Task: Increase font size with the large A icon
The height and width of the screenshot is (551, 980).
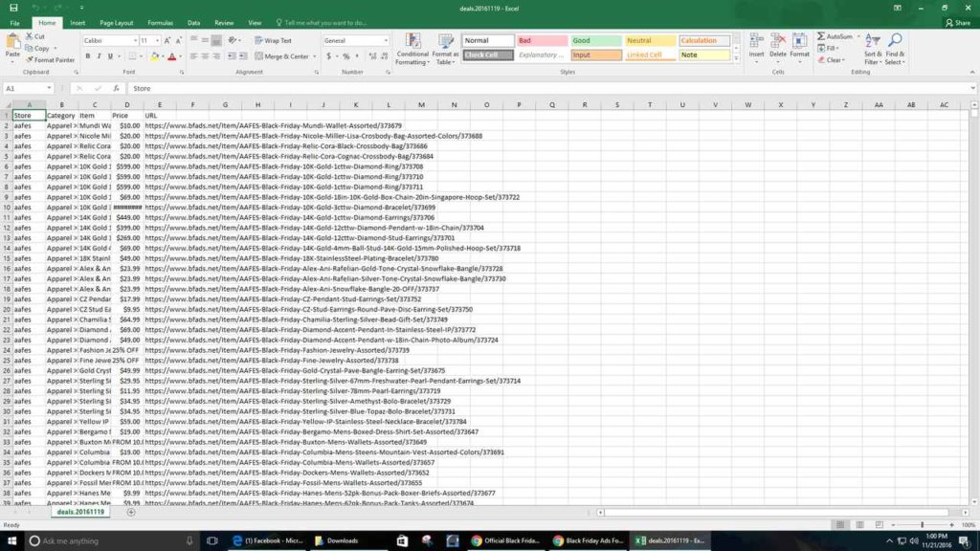Action: (167, 40)
